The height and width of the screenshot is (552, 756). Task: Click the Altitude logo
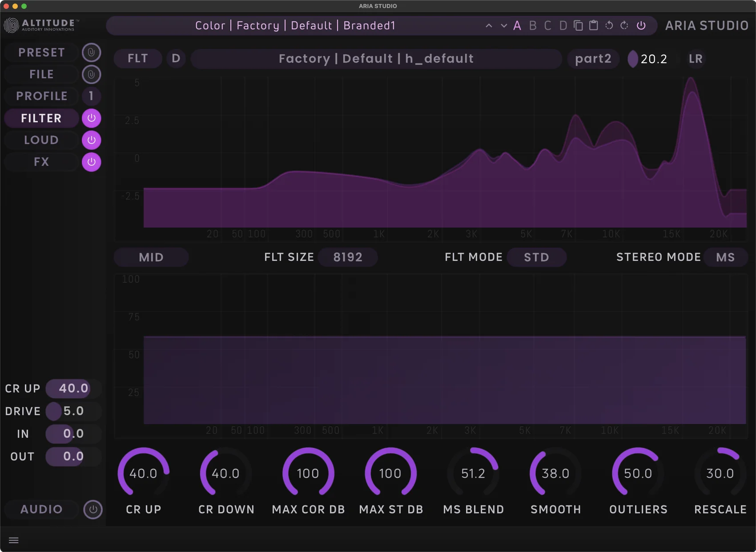point(41,25)
